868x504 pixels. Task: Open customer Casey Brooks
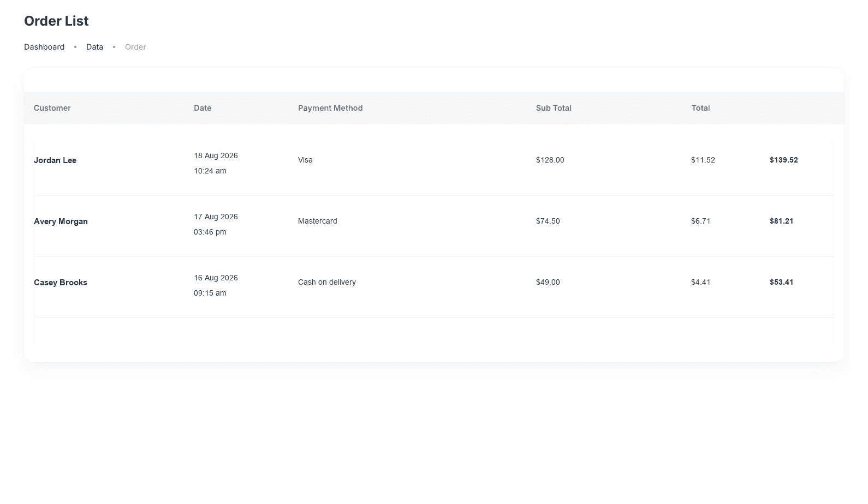61,283
